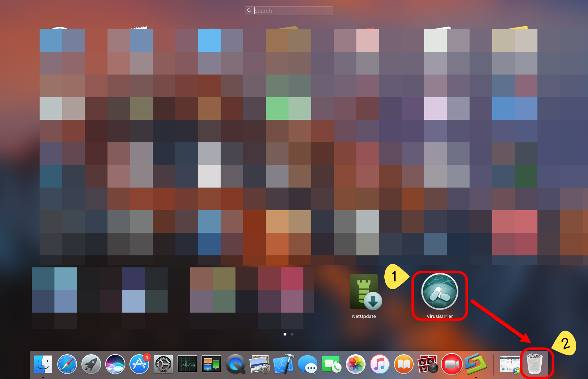Launch Xcode from the Dock

(x=284, y=364)
